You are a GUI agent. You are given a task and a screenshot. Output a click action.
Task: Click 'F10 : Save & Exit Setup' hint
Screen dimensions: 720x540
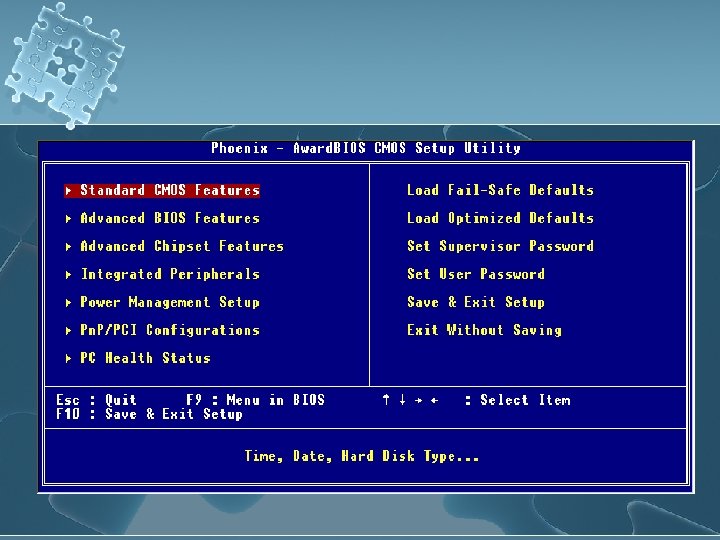(x=149, y=414)
